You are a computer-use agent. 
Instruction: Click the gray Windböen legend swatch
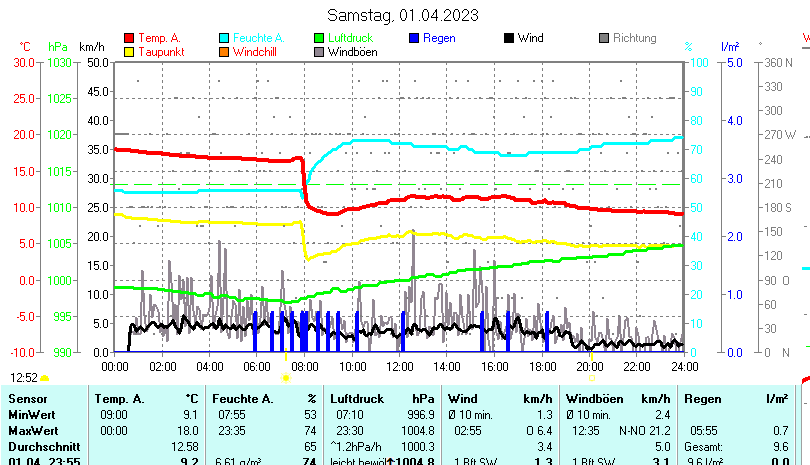click(x=319, y=52)
